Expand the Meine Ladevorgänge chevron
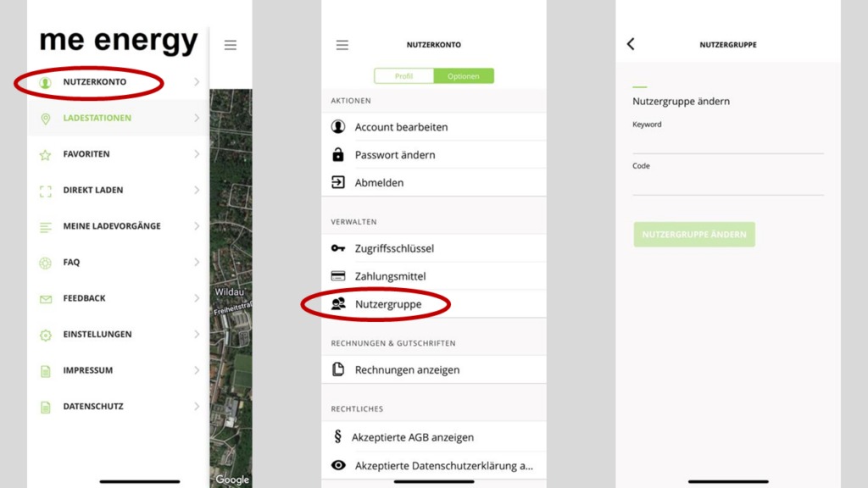The image size is (868, 488). 197,226
